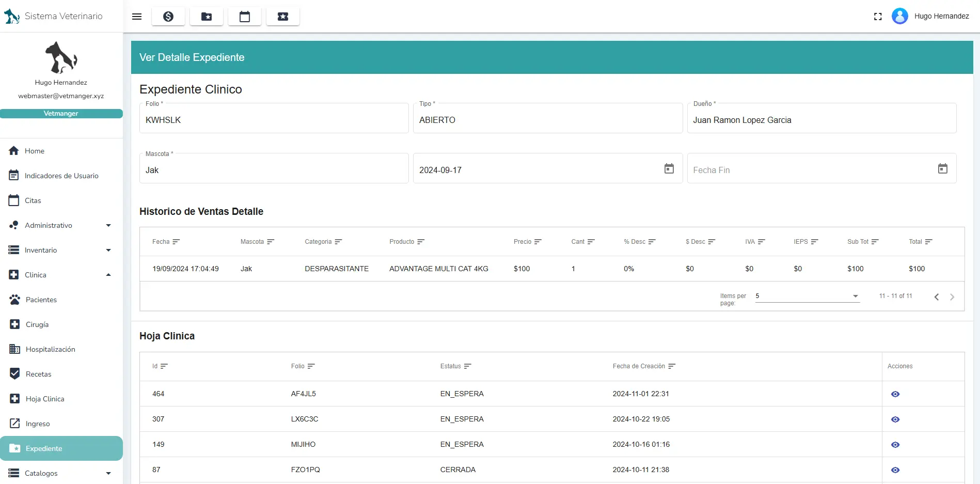The image size is (980, 484).
Task: Open the dollar sales toolbar button
Action: 168,17
